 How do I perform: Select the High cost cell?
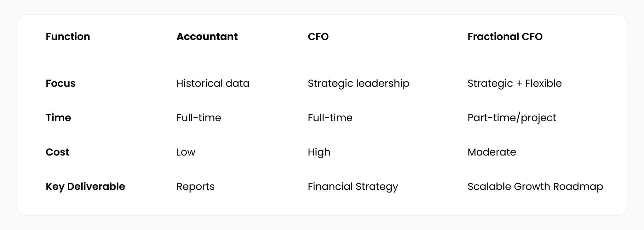[319, 152]
